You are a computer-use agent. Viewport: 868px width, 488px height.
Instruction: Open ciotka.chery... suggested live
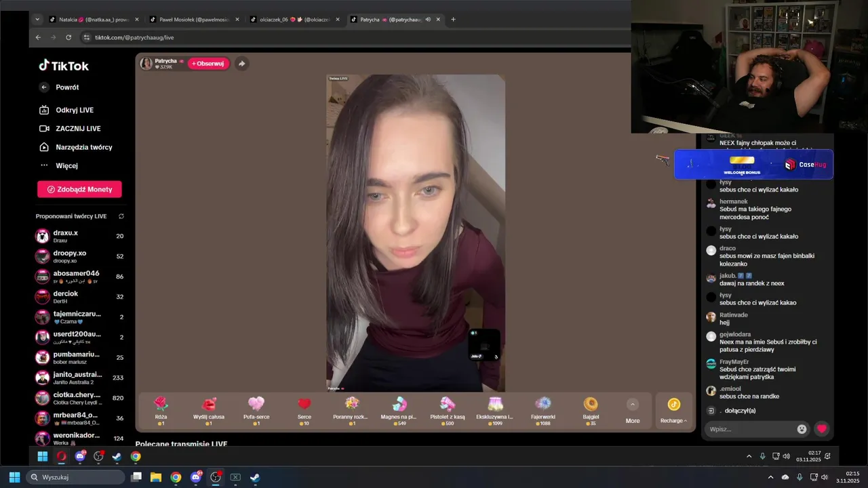tap(80, 398)
